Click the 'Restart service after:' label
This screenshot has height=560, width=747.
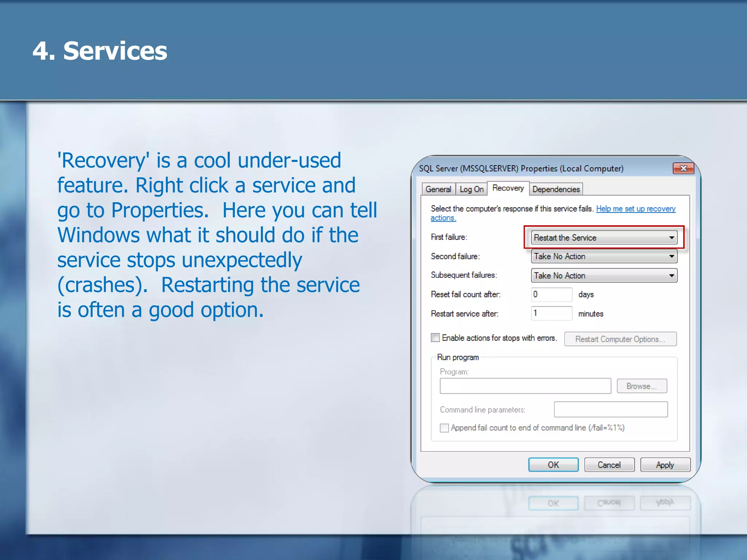tap(465, 314)
